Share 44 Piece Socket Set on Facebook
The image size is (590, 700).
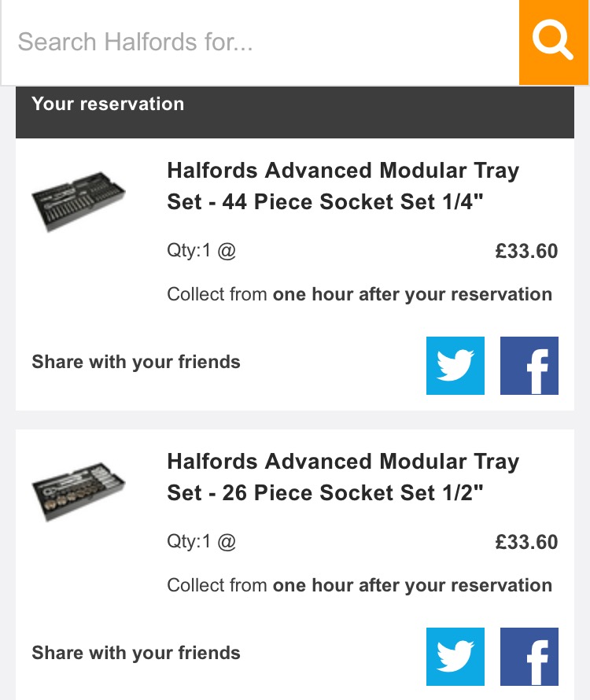point(529,366)
